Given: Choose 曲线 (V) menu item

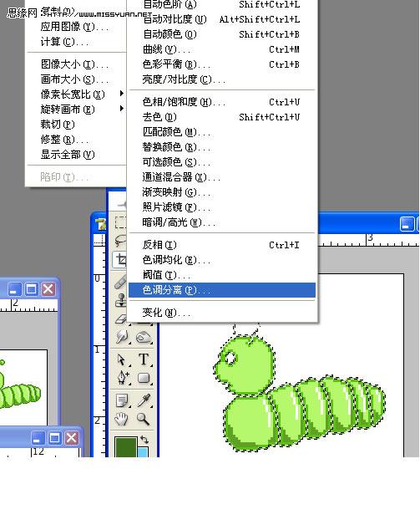Looking at the screenshot, I should pos(222,49).
